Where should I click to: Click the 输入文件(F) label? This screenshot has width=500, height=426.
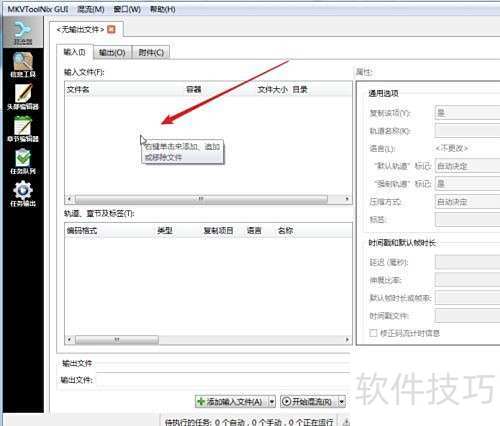pyautogui.click(x=84, y=72)
